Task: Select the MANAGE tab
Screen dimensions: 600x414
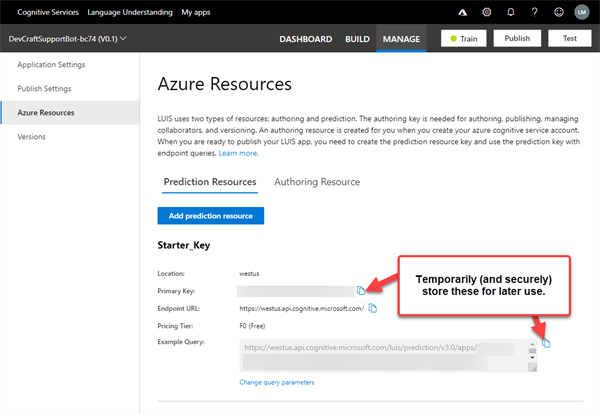Action: (401, 39)
